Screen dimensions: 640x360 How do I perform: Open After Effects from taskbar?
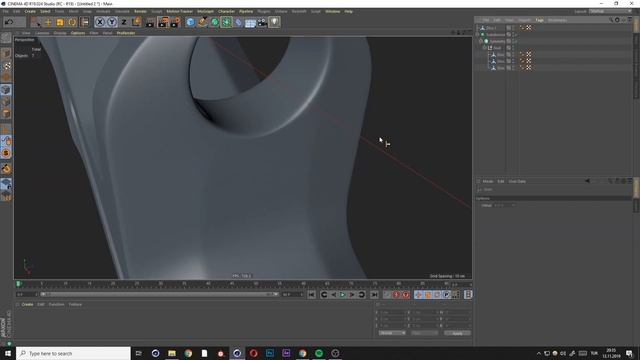[286, 353]
